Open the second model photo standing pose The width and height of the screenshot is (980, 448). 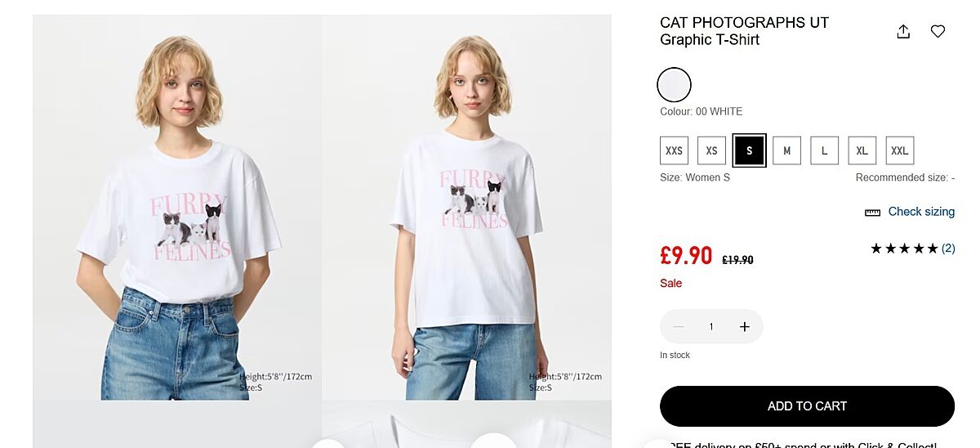pyautogui.click(x=466, y=208)
